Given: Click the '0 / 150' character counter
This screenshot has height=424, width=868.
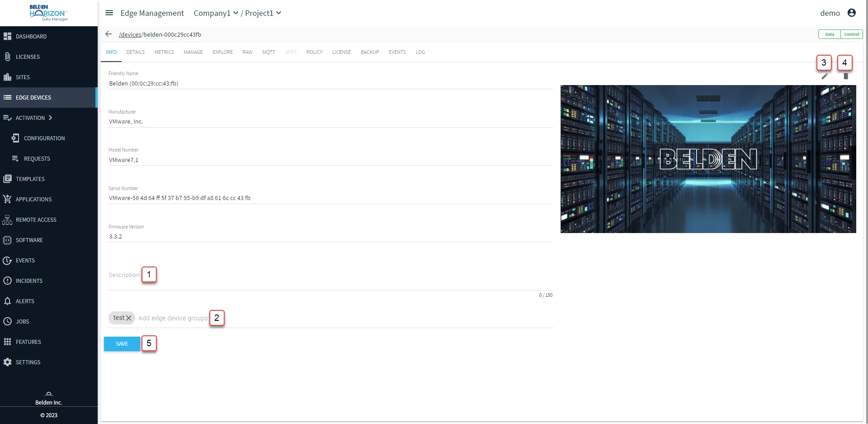Looking at the screenshot, I should pyautogui.click(x=546, y=295).
